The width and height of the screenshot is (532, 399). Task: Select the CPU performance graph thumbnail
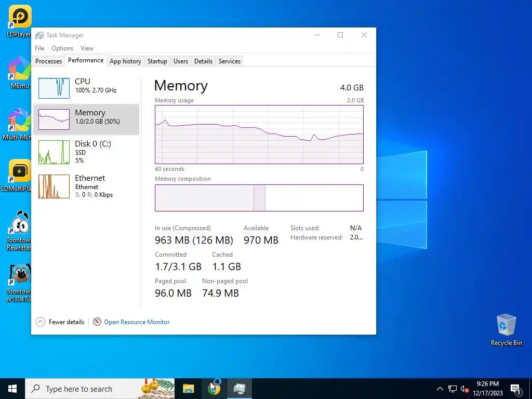54,88
